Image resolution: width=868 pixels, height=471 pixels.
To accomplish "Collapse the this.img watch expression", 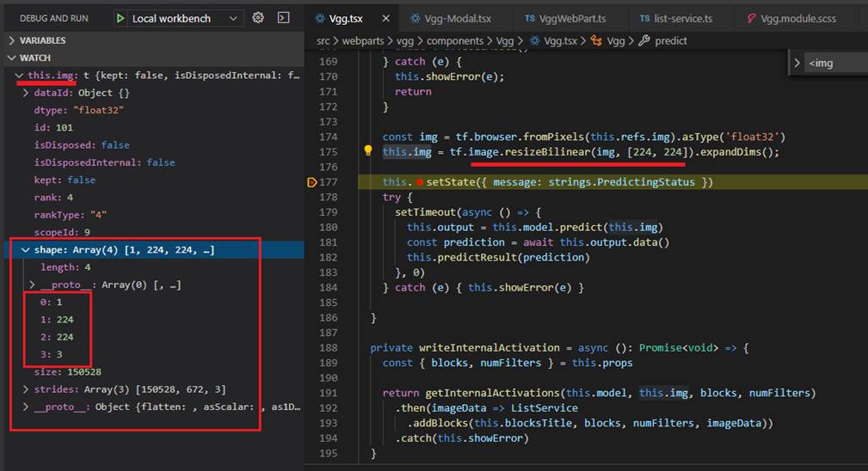I will click(20, 75).
